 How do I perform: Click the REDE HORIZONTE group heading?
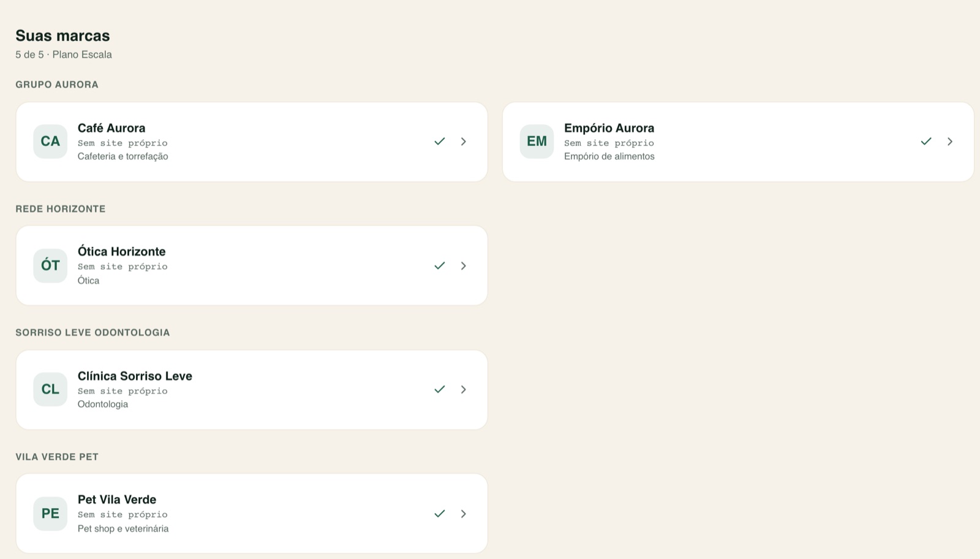[x=61, y=209]
